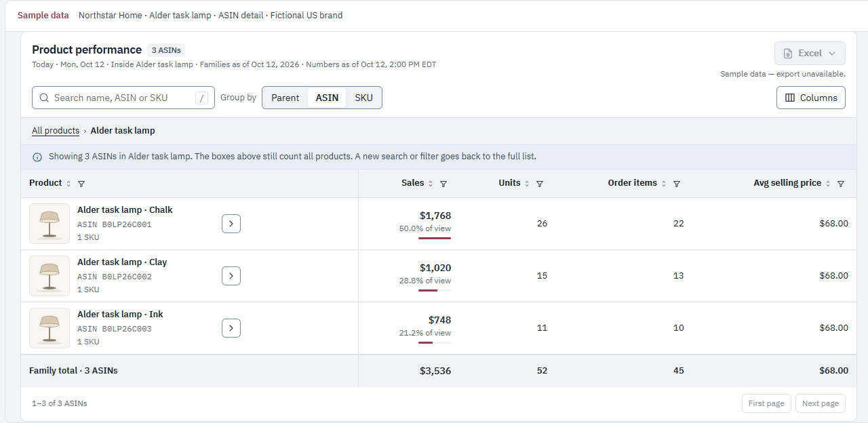Click the family total $3,536 value
868x423 pixels.
pyautogui.click(x=435, y=371)
